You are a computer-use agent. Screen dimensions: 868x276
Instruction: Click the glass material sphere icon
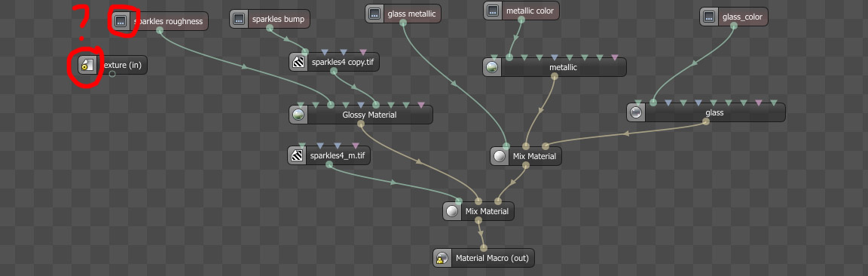click(636, 112)
